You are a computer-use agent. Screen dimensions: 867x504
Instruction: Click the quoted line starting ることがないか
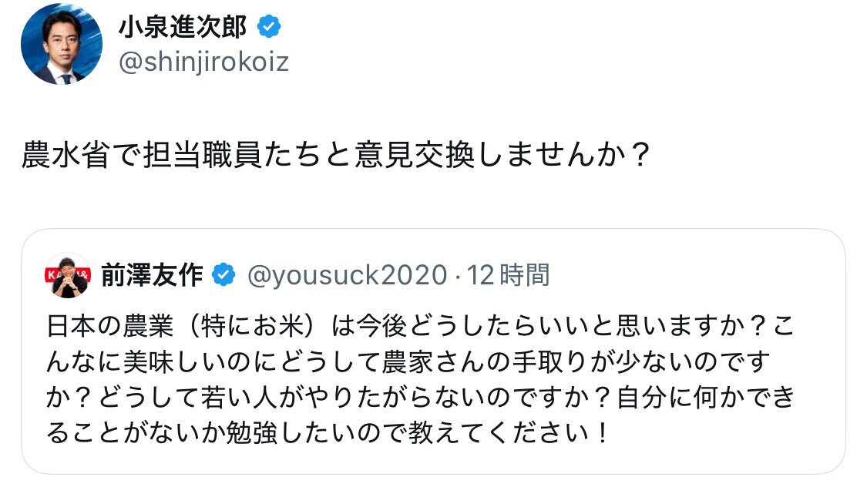point(328,432)
